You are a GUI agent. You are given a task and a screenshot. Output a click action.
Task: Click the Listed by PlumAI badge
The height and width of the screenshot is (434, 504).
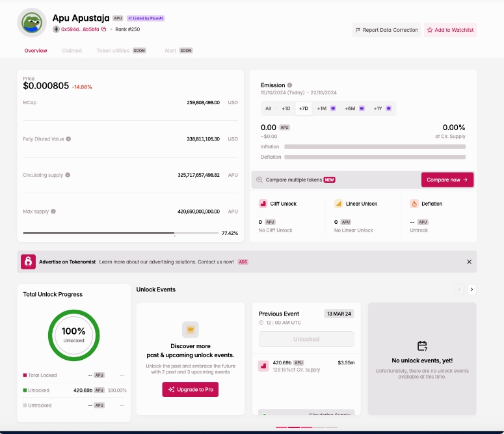click(146, 18)
